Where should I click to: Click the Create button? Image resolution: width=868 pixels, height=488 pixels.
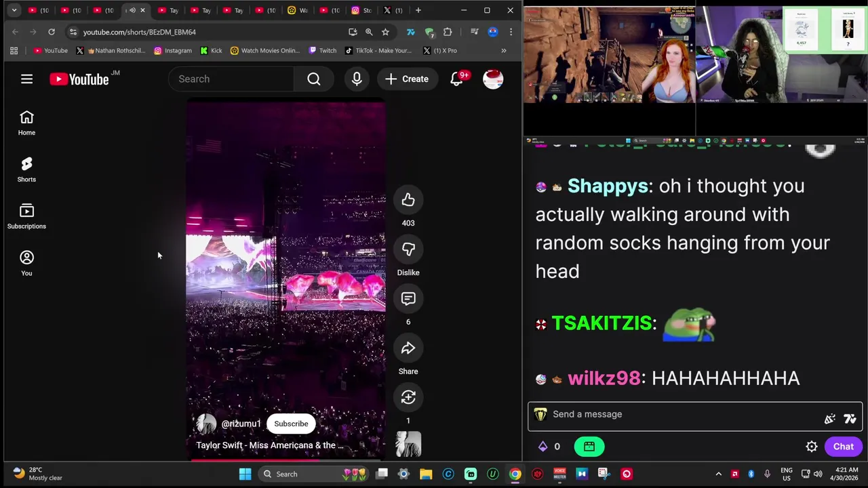coord(407,79)
